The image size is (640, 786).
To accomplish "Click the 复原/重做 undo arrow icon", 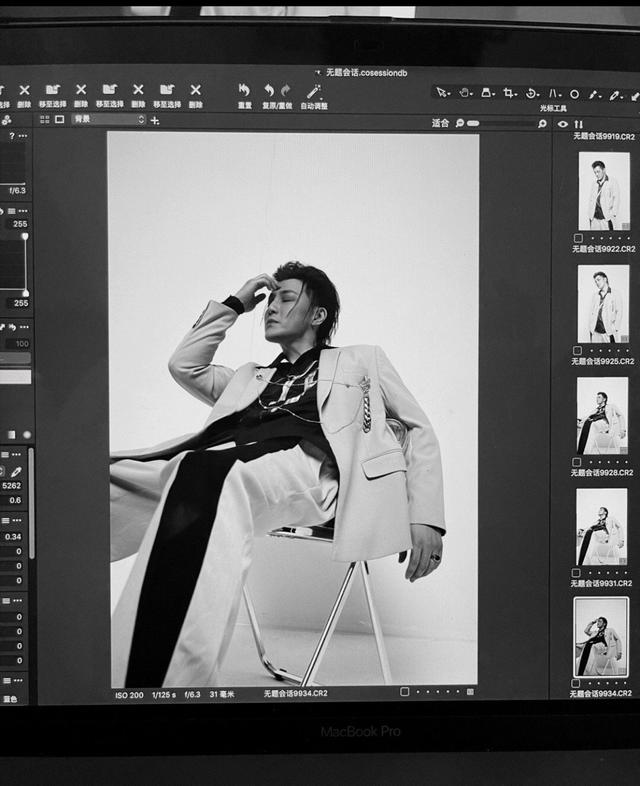I will pos(270,91).
